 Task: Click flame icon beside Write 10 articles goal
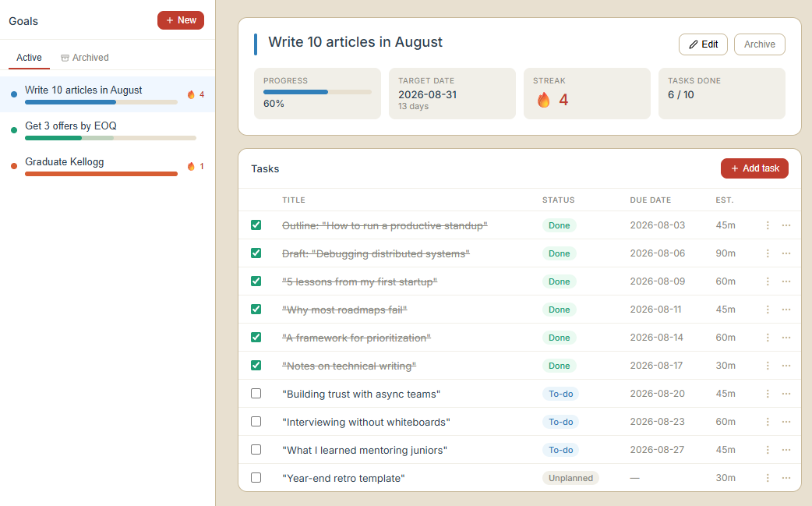[x=191, y=94]
